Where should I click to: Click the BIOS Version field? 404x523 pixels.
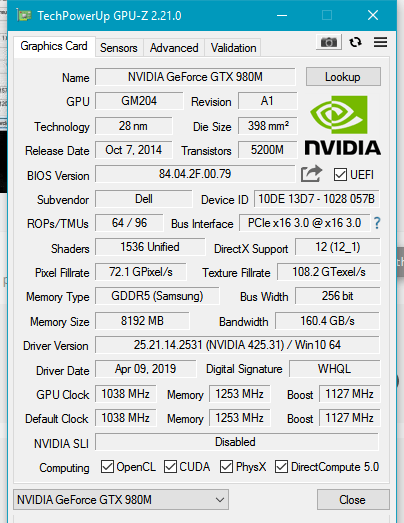pos(195,174)
